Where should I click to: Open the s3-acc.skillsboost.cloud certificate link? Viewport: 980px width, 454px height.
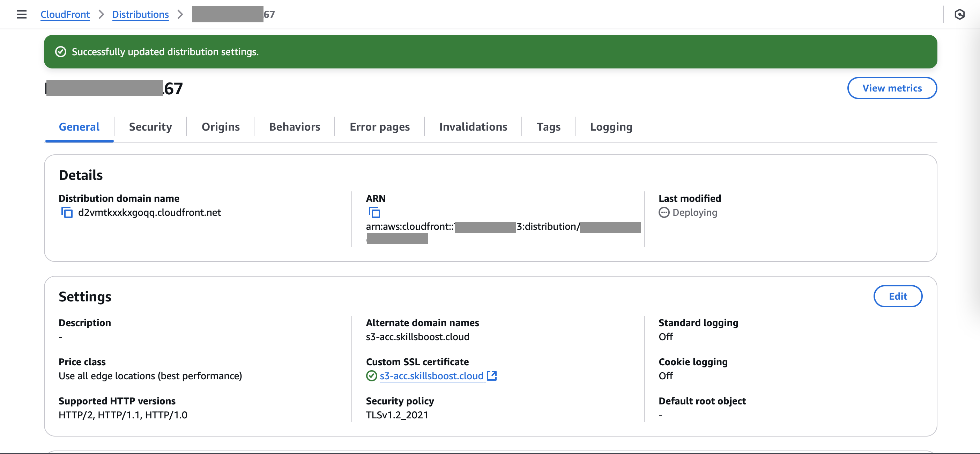[x=431, y=376]
